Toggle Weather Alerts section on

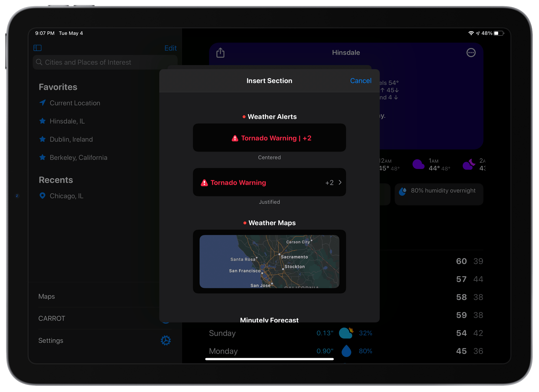click(x=269, y=116)
